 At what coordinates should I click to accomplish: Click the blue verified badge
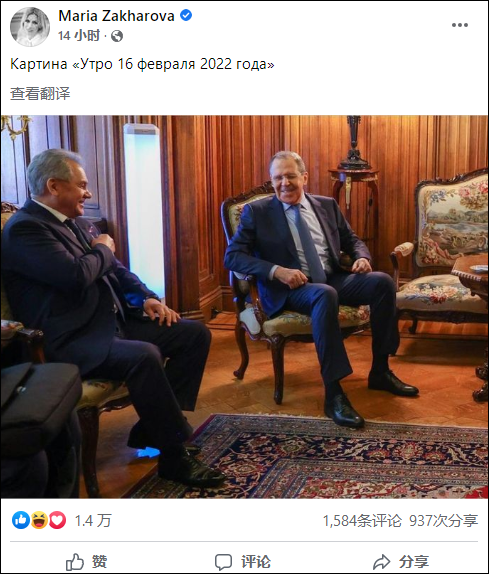click(x=186, y=15)
